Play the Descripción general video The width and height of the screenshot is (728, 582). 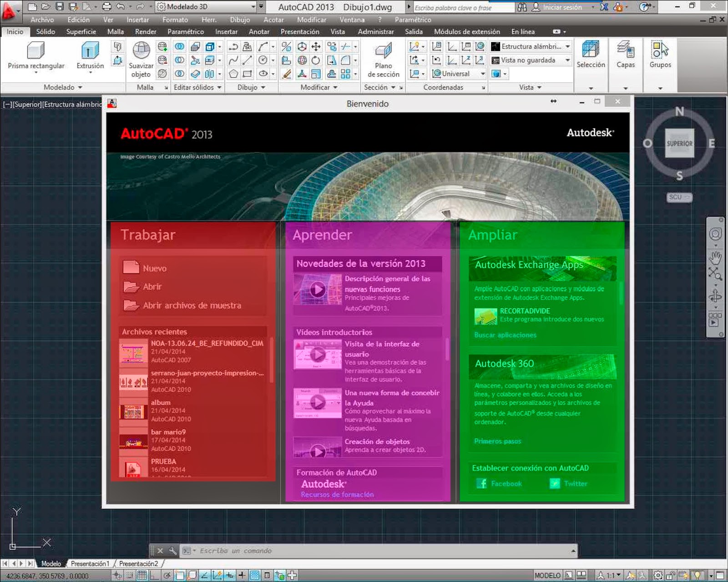click(317, 289)
